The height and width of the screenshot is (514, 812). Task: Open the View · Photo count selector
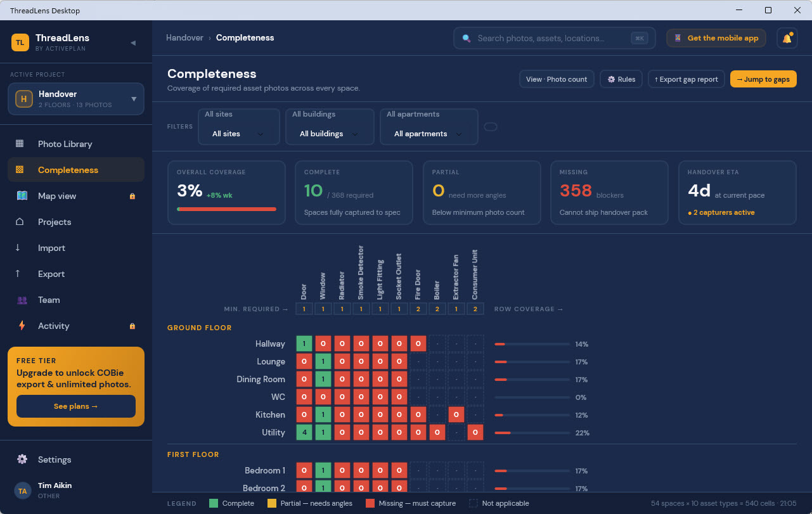(x=557, y=79)
